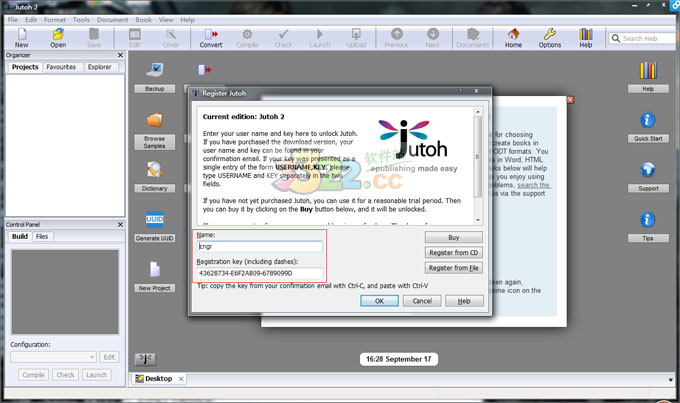Close the Desktop tab
Viewport: 680px width, 403px height.
[181, 379]
